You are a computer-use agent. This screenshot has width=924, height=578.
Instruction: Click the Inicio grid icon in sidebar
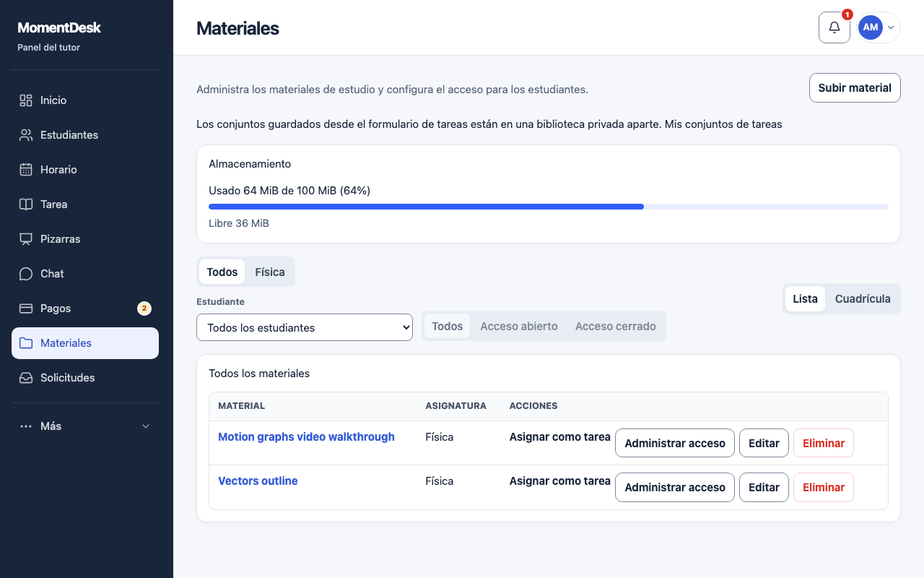[26, 100]
